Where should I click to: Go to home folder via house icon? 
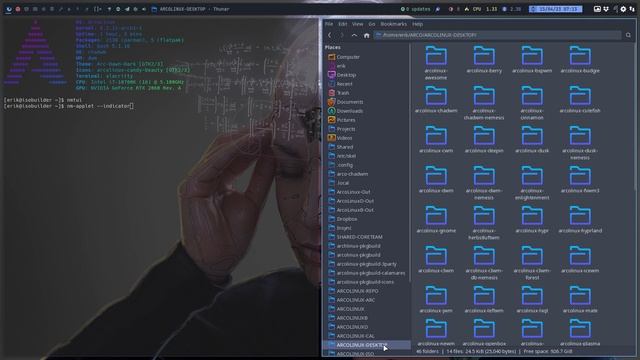coord(367,36)
